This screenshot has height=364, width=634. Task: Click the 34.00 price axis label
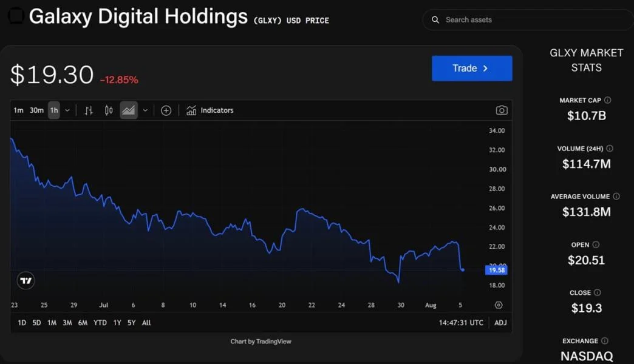(x=497, y=130)
